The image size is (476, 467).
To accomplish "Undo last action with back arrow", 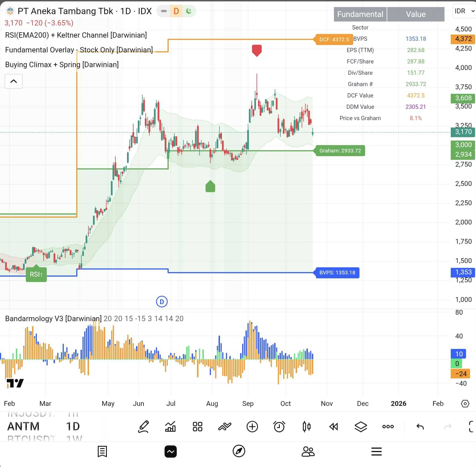I will click(x=420, y=426).
